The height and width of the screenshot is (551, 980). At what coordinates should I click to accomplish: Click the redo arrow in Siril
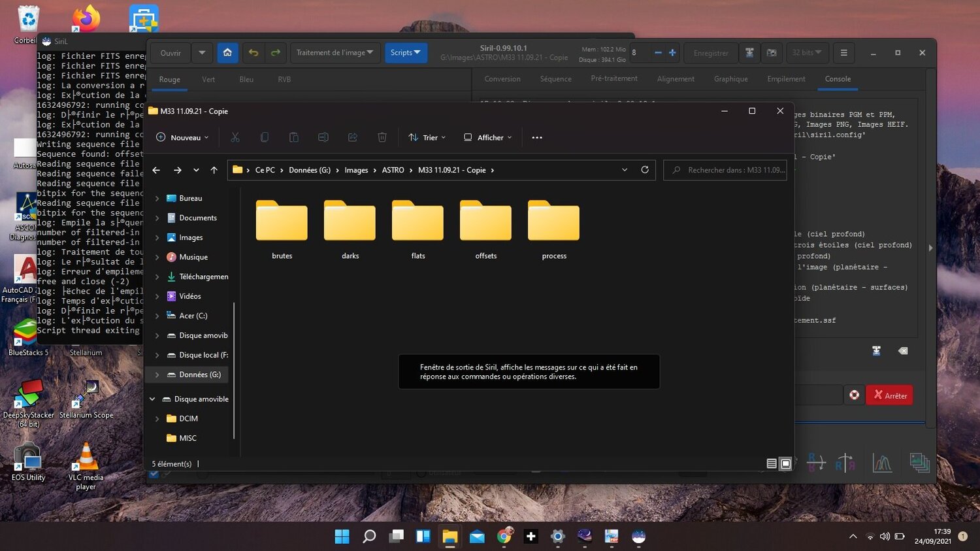275,53
